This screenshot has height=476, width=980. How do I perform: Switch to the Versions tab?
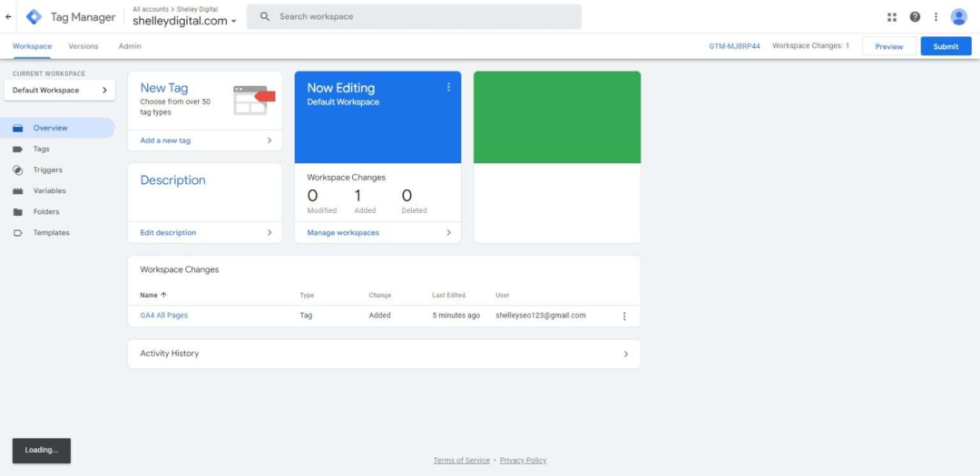83,46
